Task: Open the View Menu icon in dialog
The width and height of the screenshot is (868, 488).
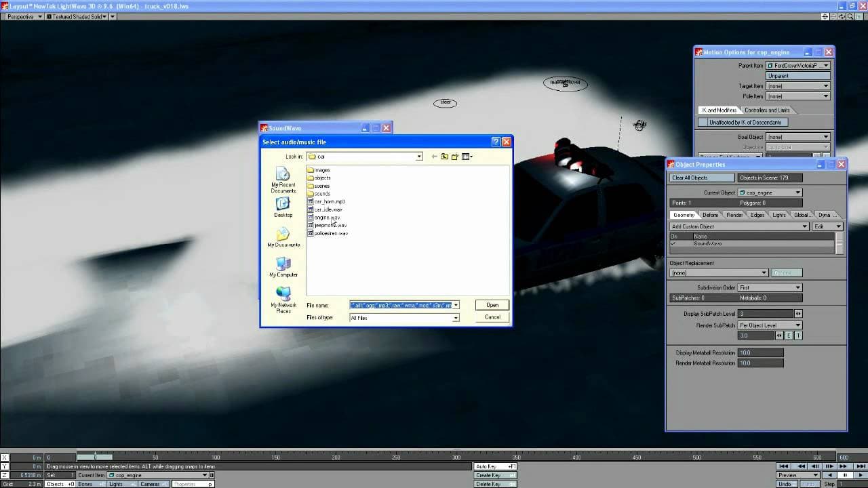Action: (467, 157)
